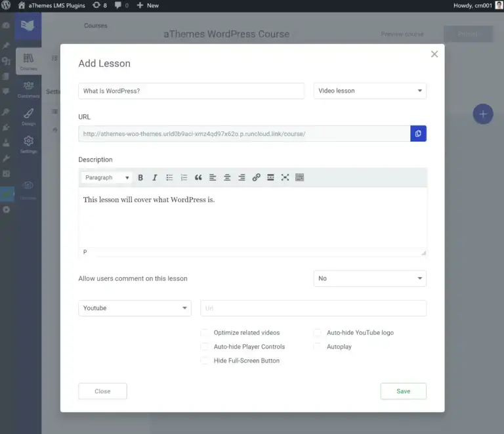Open fullscreen editor mode
504x434 pixels.
[285, 177]
